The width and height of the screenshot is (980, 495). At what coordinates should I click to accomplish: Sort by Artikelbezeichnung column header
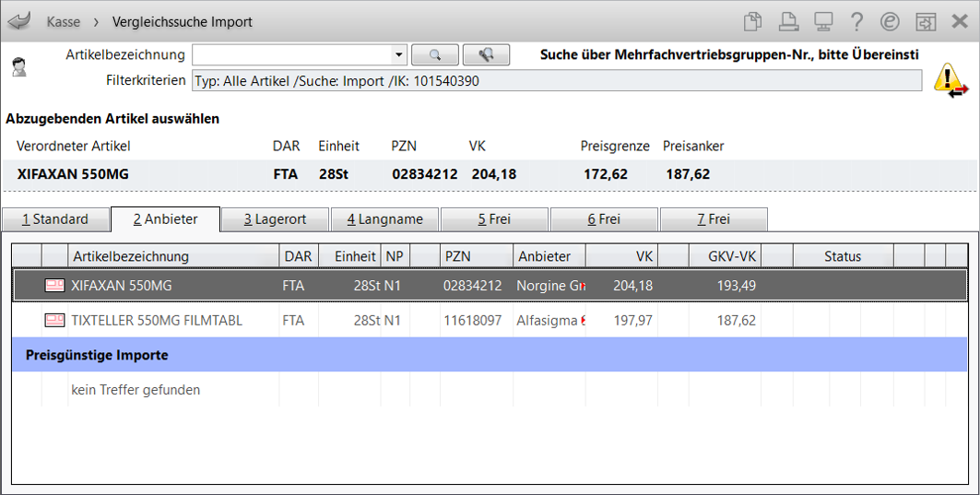pyautogui.click(x=173, y=256)
